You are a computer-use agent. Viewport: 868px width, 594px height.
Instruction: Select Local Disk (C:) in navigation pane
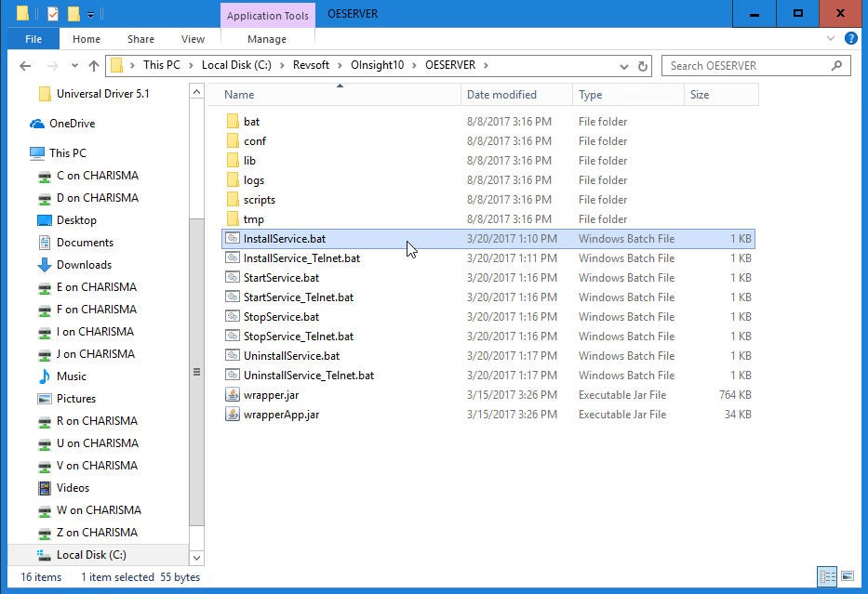91,555
